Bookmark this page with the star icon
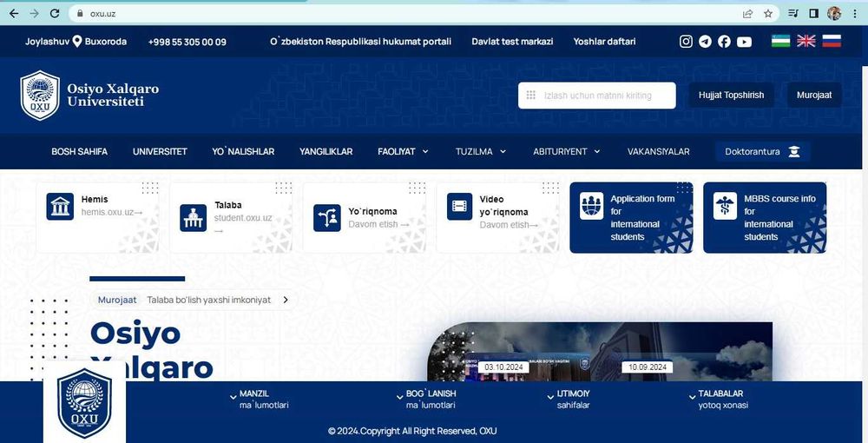The image size is (868, 443). [x=768, y=14]
